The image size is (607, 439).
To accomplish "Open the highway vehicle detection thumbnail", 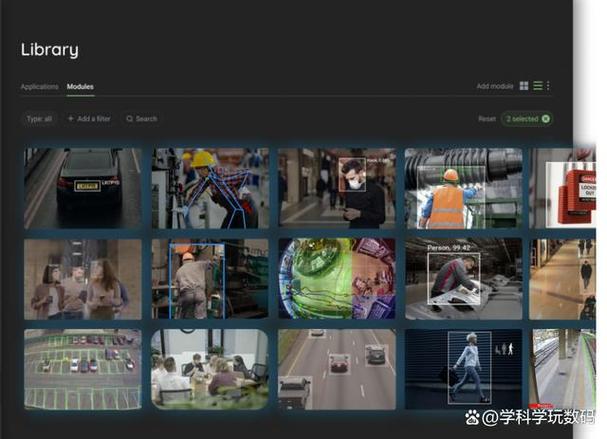I will pyautogui.click(x=337, y=368).
